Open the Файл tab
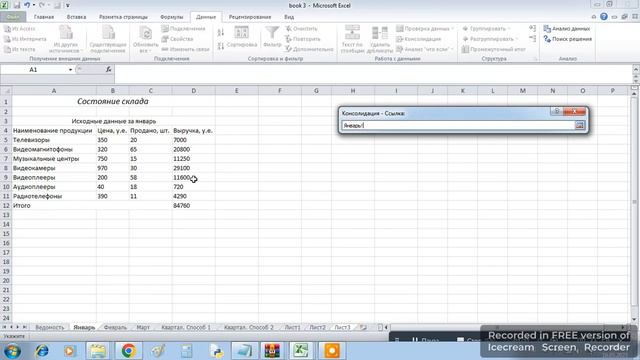The width and height of the screenshot is (640, 360). 13,17
